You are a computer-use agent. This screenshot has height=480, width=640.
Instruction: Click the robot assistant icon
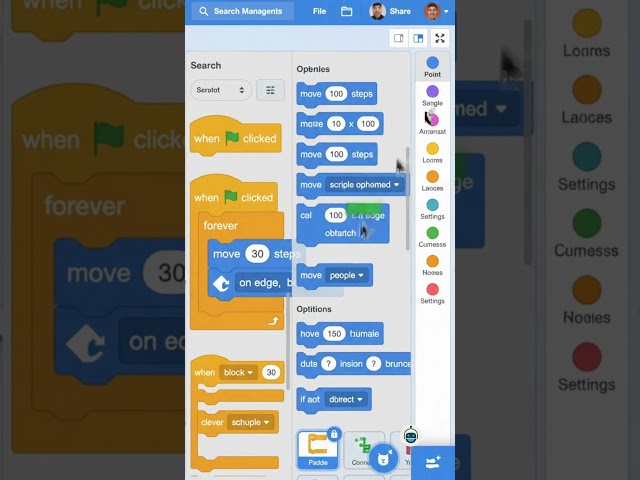411,436
